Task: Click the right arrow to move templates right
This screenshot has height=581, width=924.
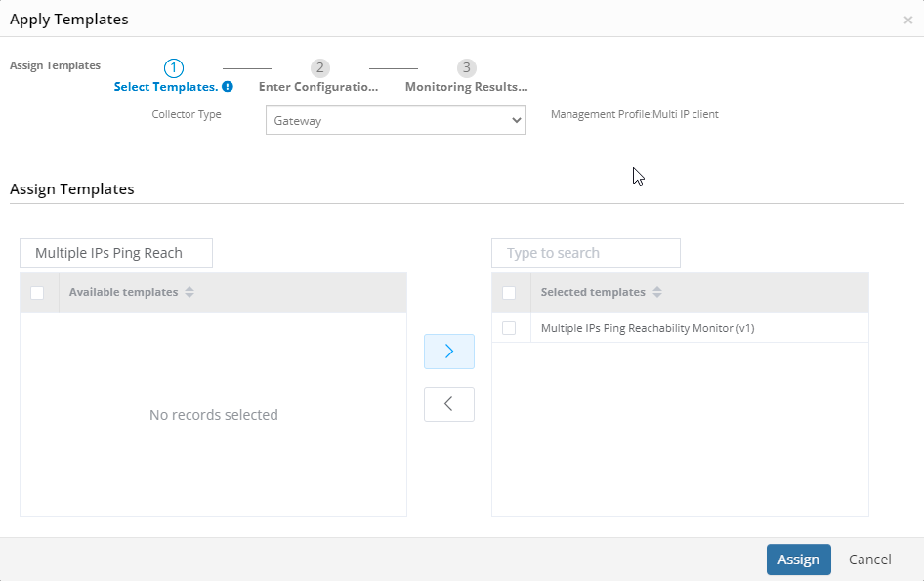Action: pyautogui.click(x=448, y=351)
